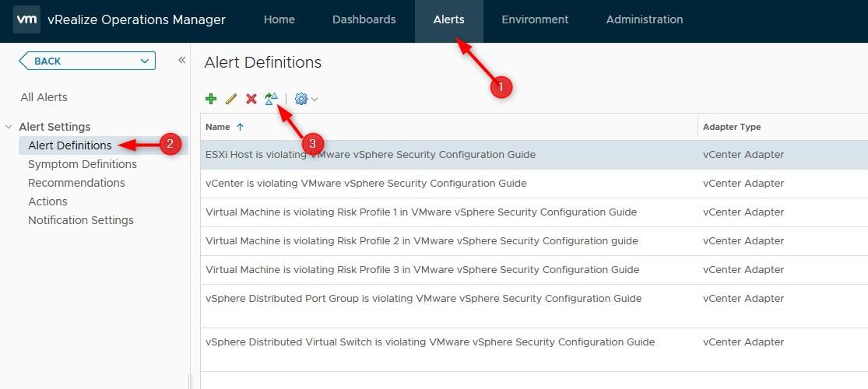Select the vCenter is violating alert row
The width and height of the screenshot is (868, 389).
pyautogui.click(x=533, y=184)
